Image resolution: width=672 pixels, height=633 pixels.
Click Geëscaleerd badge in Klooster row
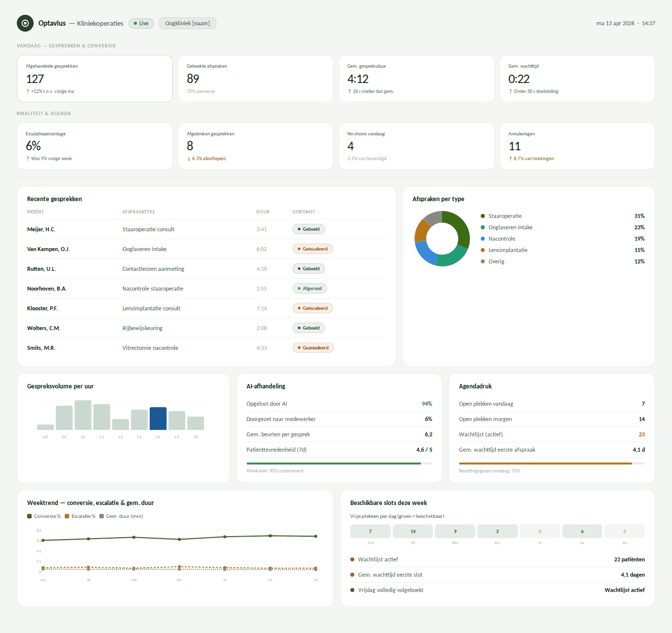313,308
